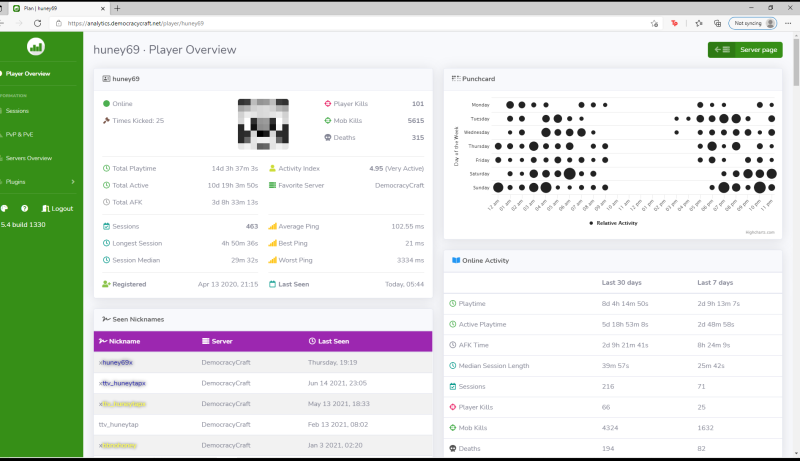Sort nicknames by the Nickname column

119,341
